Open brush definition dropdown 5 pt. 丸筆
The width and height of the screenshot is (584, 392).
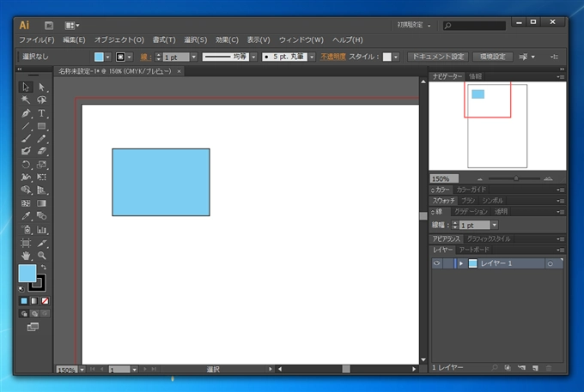(x=312, y=57)
